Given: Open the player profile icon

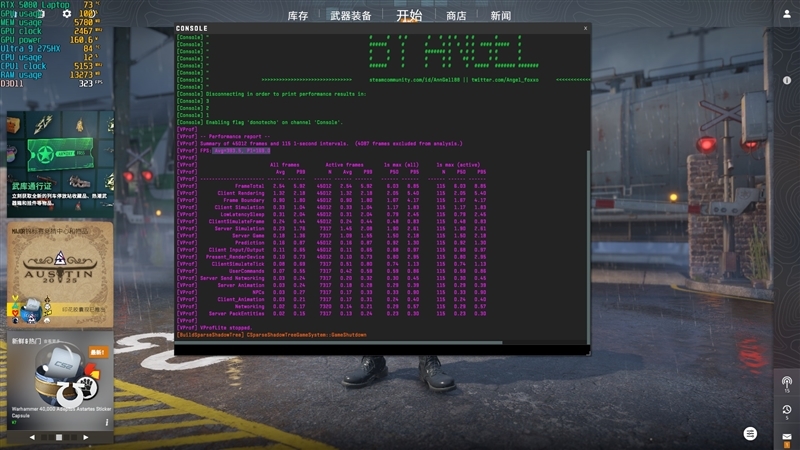Looking at the screenshot, I should [x=787, y=14].
